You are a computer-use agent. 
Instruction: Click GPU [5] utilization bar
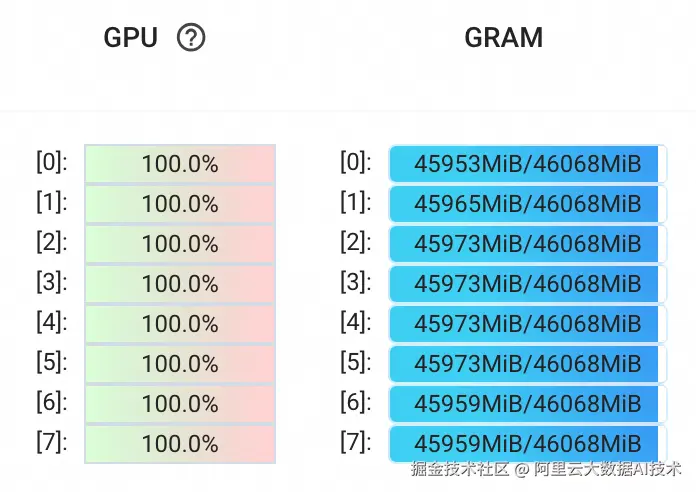(x=180, y=364)
